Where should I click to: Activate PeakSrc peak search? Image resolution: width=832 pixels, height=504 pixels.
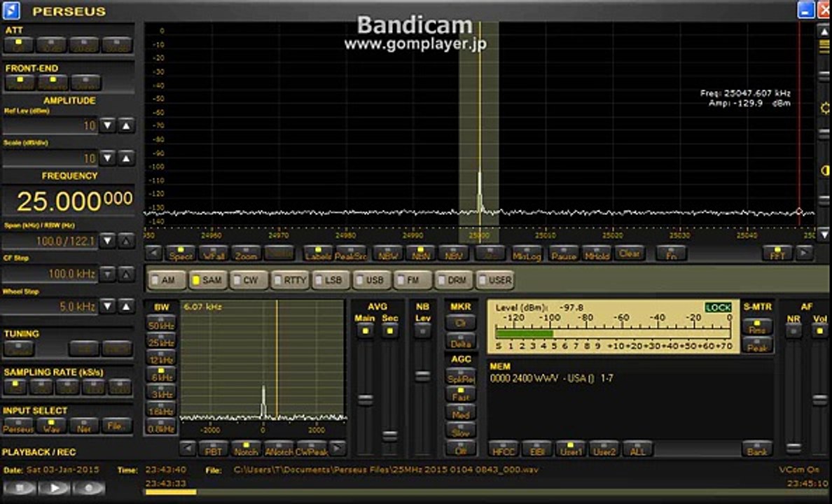pos(351,253)
